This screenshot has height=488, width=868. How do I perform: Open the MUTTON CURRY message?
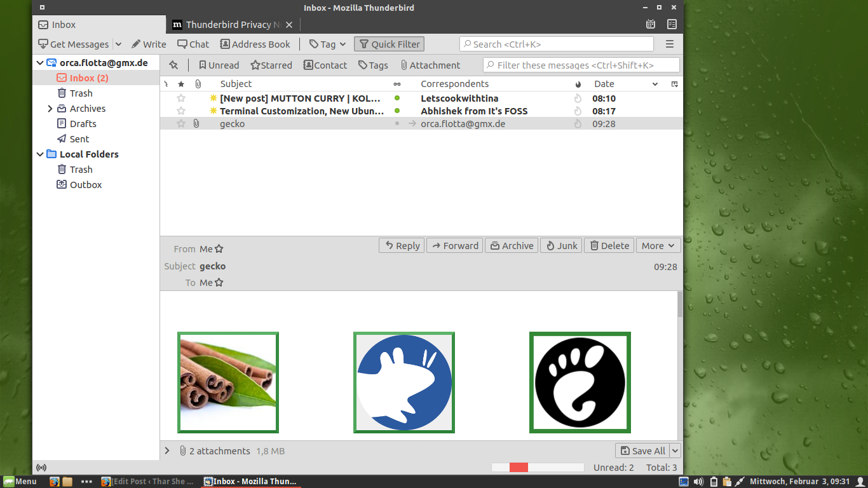300,98
